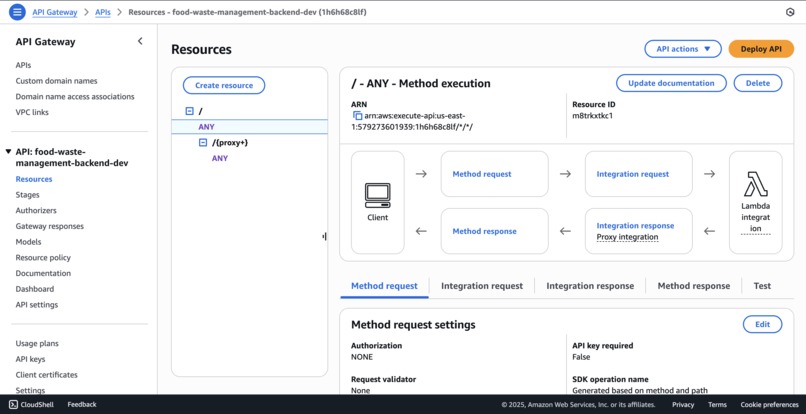Open Custom domain names in the sidebar
The width and height of the screenshot is (806, 414).
click(56, 81)
